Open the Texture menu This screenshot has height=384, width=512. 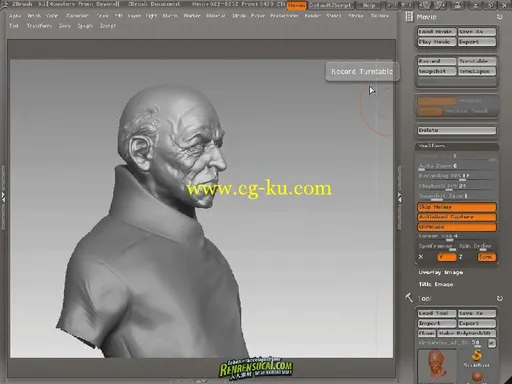coord(380,16)
